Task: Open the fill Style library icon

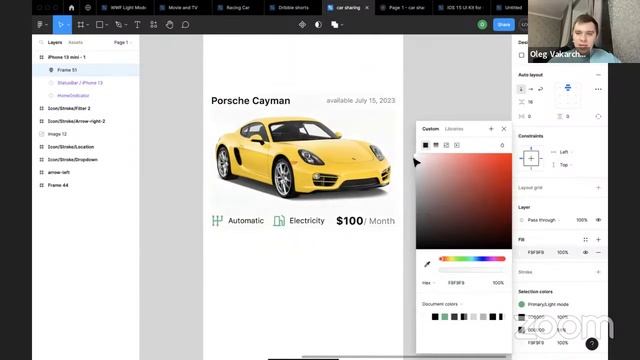Action: click(585, 240)
